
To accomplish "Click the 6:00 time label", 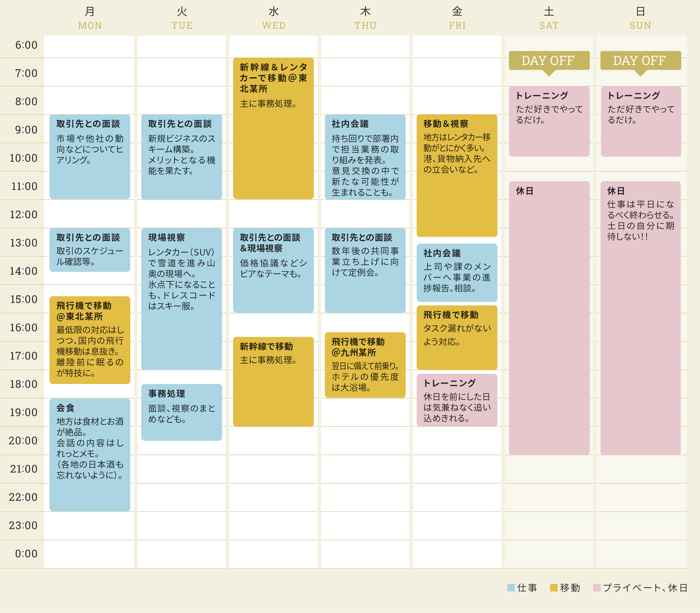I will (x=26, y=45).
